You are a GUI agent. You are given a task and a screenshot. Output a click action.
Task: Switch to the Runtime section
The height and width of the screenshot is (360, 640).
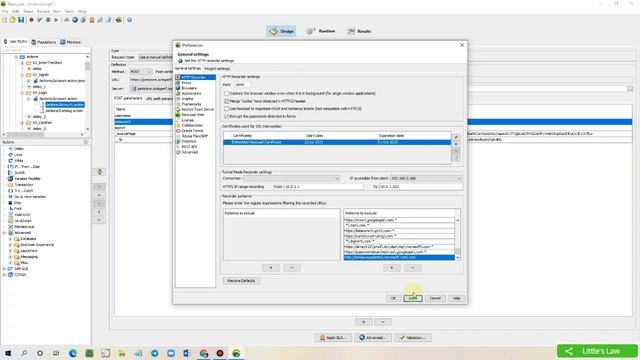coord(321,31)
